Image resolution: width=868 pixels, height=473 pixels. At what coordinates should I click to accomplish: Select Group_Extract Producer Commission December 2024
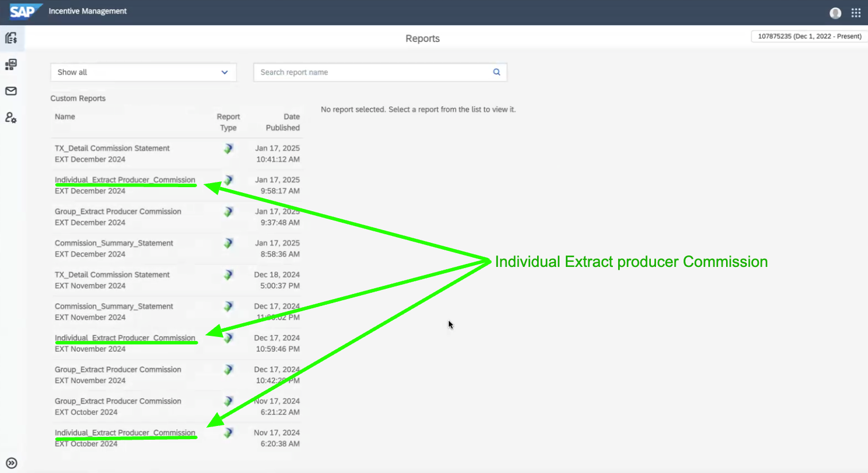pyautogui.click(x=118, y=211)
